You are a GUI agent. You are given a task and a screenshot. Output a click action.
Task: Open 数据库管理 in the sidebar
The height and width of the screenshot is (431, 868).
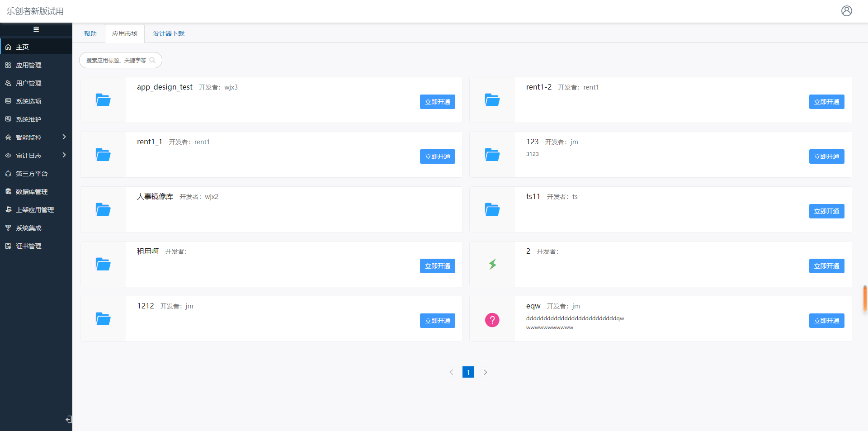32,192
